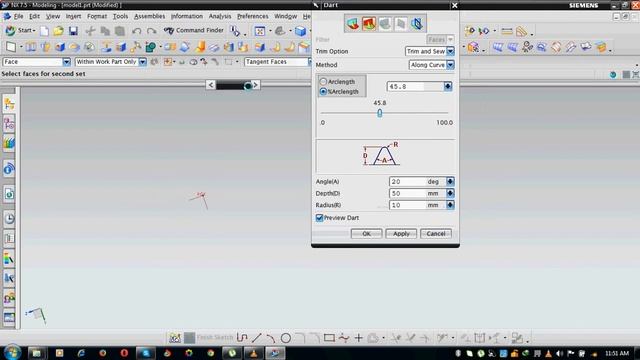Click the taskbar clock showing 11:51 AM
The height and width of the screenshot is (360, 640).
point(617,353)
